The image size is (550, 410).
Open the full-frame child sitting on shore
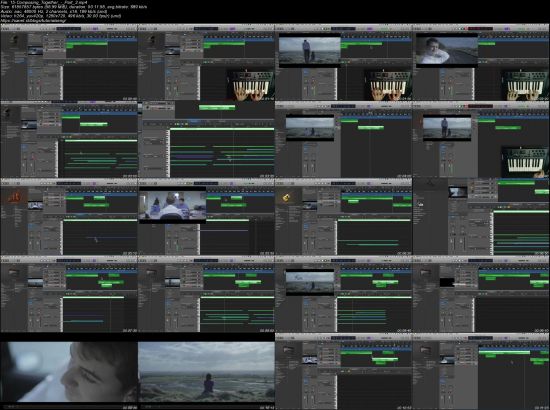click(206, 371)
